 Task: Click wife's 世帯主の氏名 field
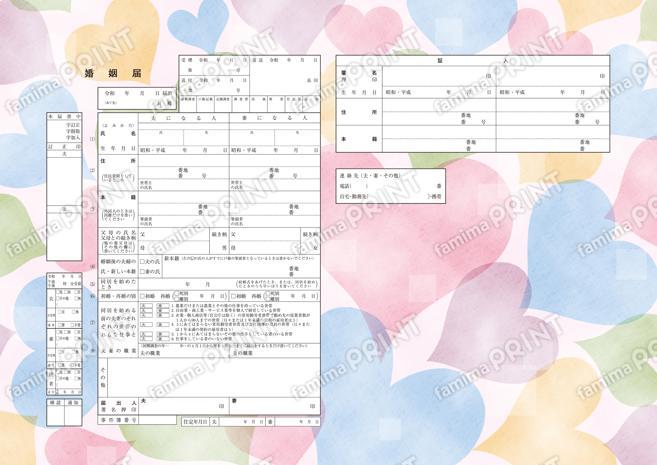click(x=275, y=185)
